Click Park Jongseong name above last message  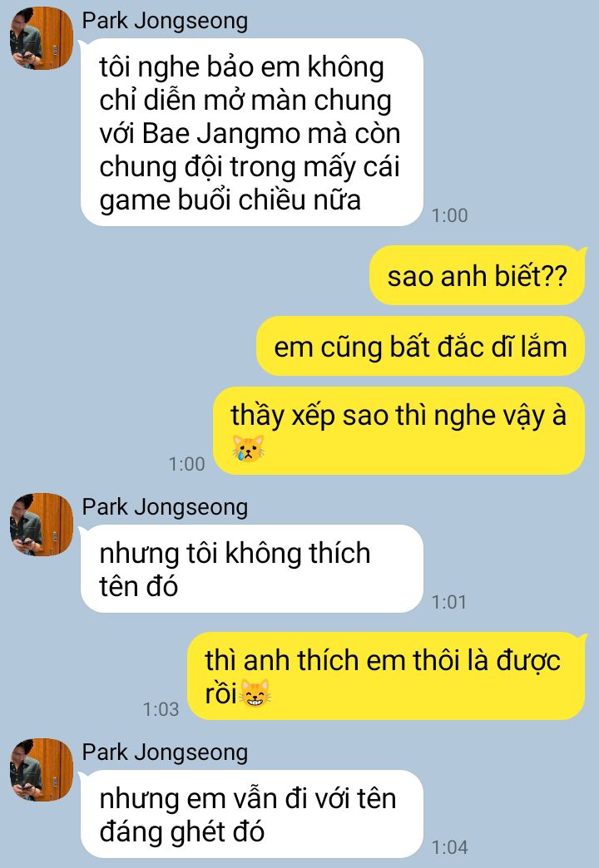tap(165, 753)
